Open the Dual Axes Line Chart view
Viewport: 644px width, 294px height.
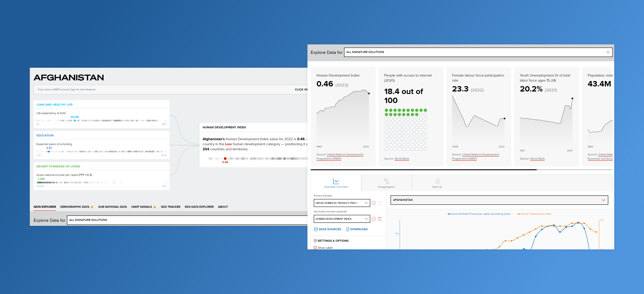[336, 183]
